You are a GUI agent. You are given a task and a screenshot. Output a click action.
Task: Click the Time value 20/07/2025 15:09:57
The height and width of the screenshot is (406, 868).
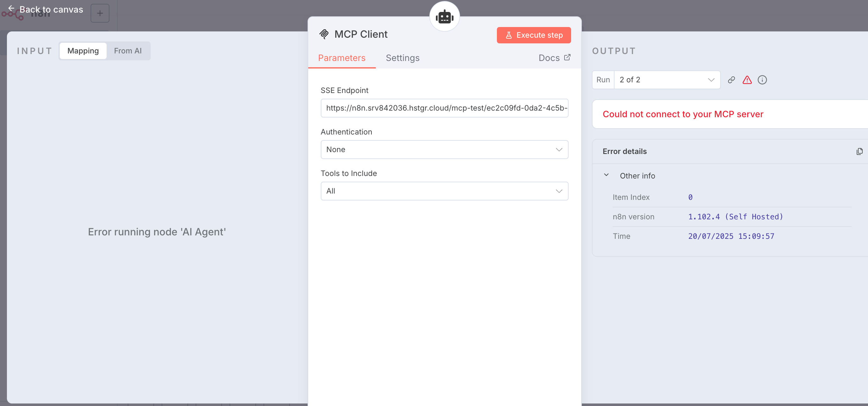pyautogui.click(x=731, y=236)
